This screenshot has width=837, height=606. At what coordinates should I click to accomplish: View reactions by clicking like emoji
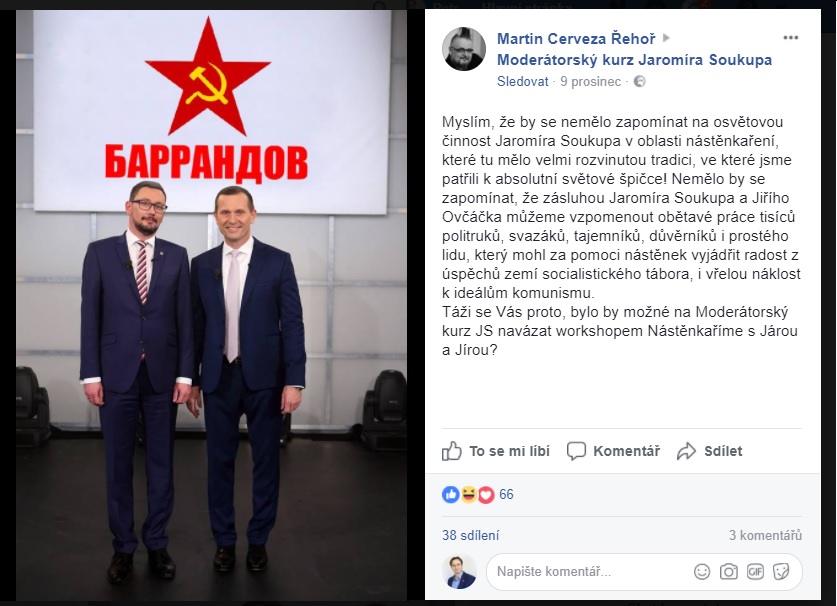(x=451, y=495)
